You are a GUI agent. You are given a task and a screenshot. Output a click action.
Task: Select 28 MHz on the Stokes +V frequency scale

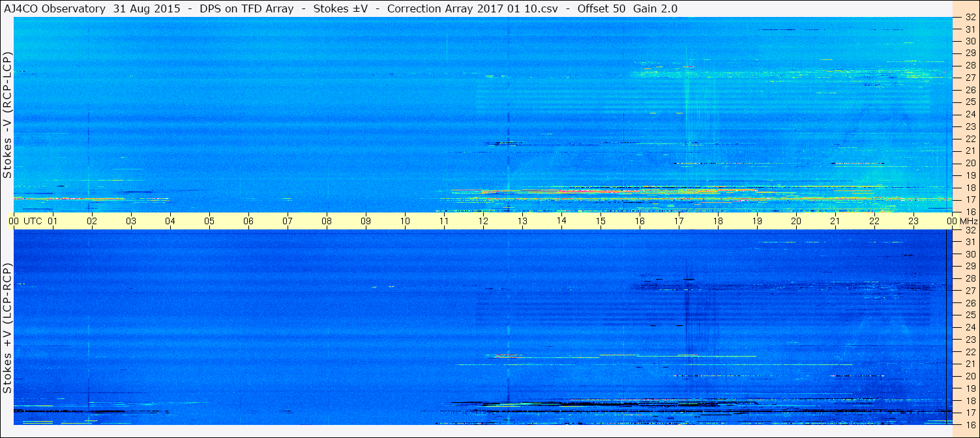(970, 278)
